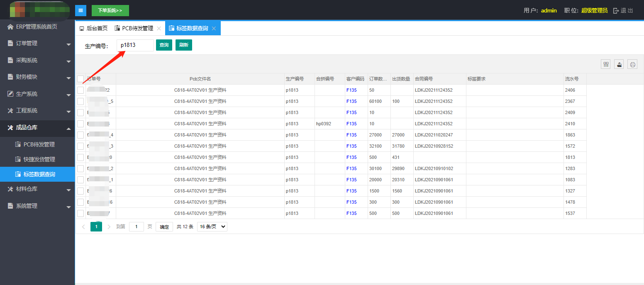This screenshot has width=644, height=285.
Task: Click the export table icon
Action: 619,64
